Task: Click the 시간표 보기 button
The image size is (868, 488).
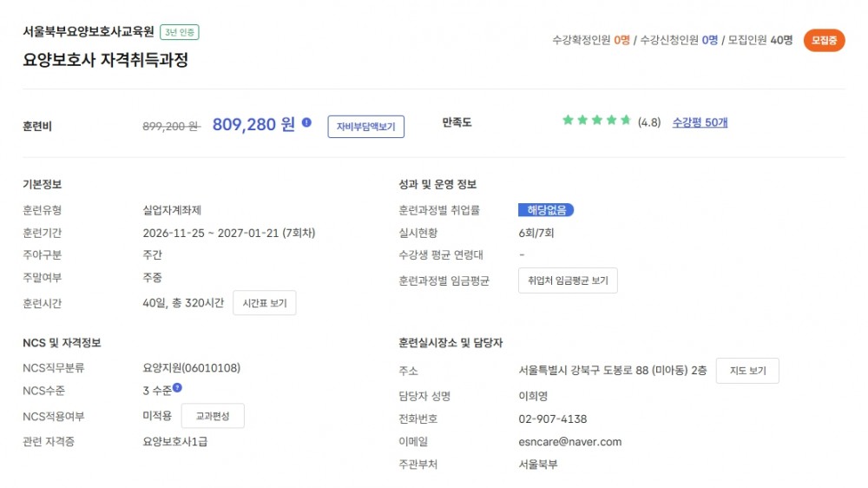Action: (x=265, y=303)
